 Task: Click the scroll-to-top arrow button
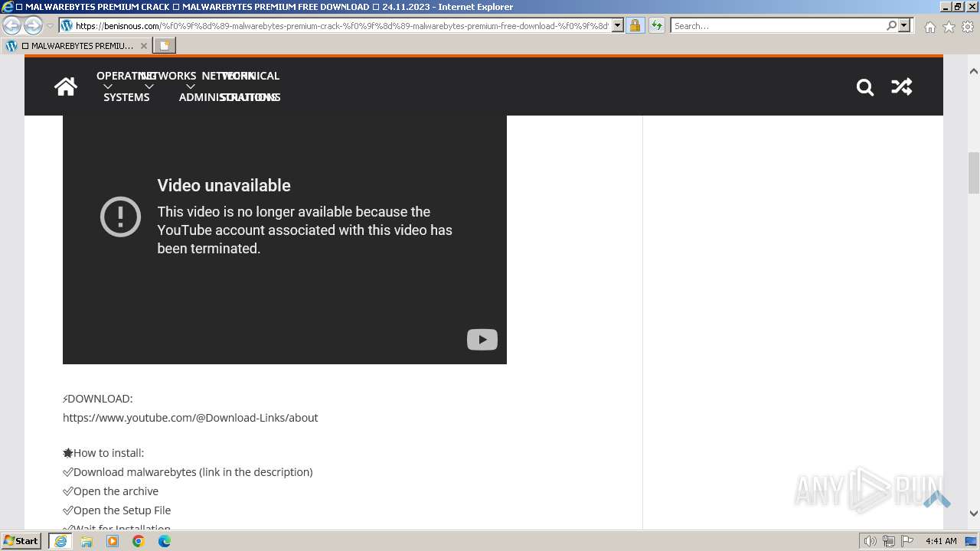coord(936,499)
